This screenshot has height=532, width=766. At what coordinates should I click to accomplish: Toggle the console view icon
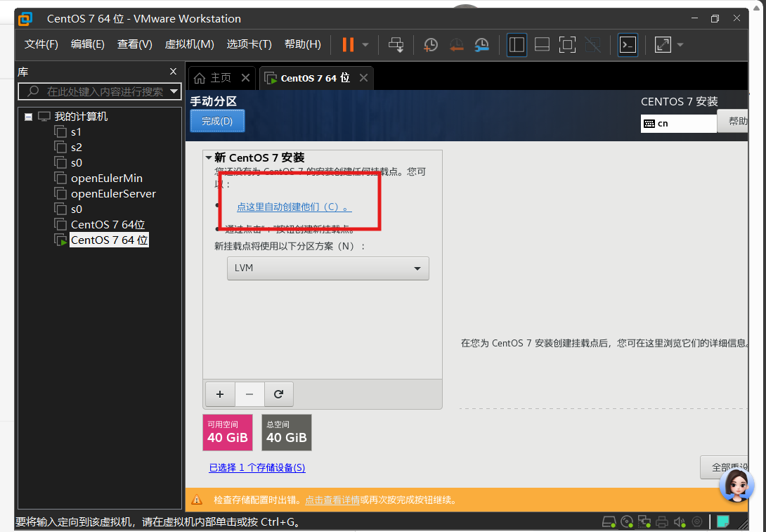click(x=628, y=45)
